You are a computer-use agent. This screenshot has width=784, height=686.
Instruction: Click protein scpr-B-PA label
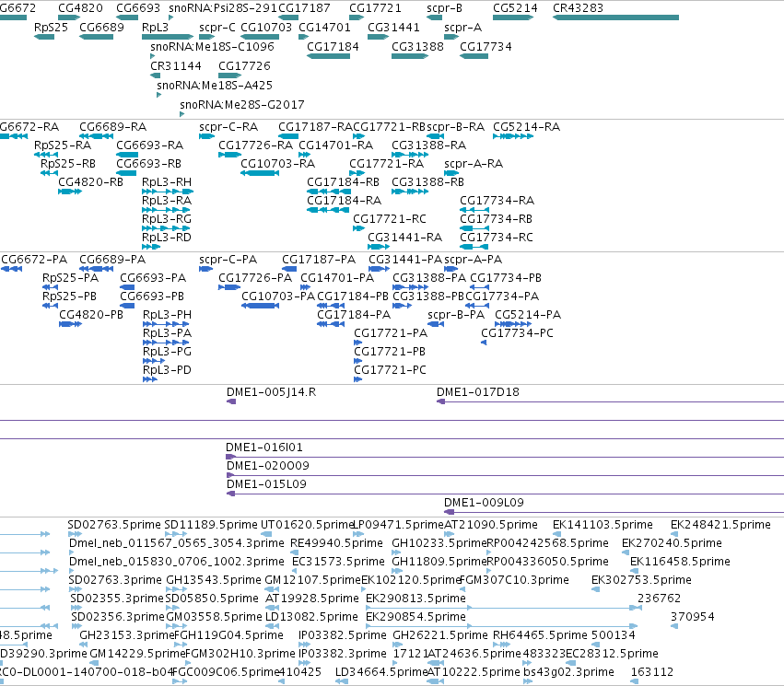456,315
